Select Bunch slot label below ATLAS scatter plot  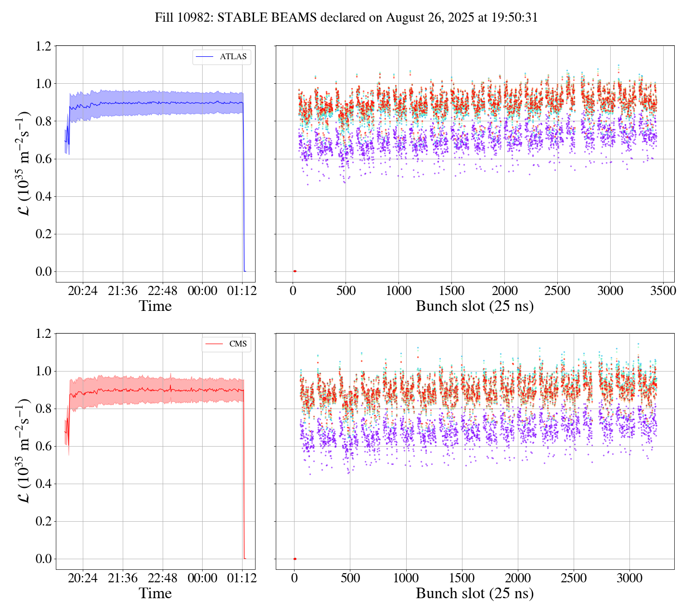click(x=475, y=306)
